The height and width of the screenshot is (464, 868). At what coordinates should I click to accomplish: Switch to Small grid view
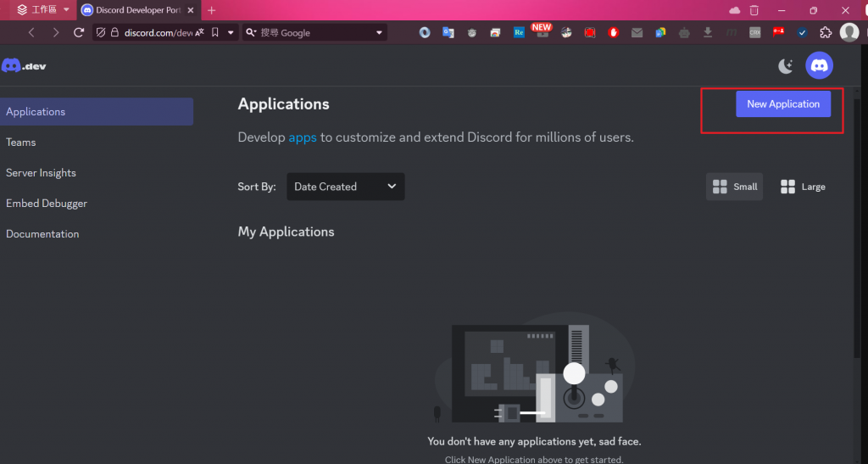[734, 187]
